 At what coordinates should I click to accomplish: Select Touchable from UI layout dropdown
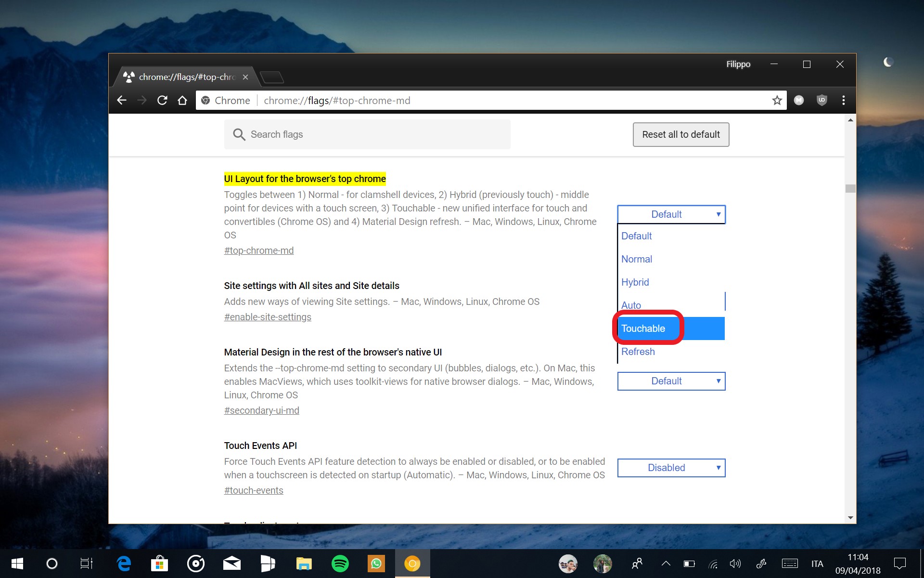[x=642, y=328]
